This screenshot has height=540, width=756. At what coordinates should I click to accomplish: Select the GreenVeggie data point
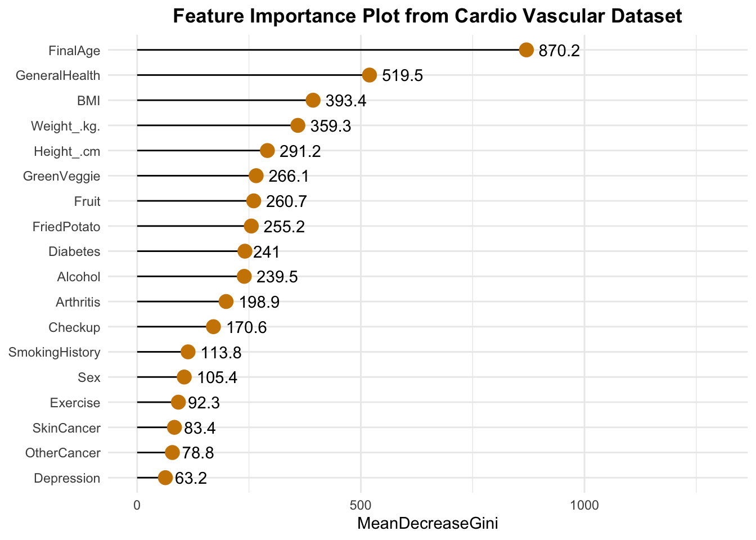tap(256, 175)
